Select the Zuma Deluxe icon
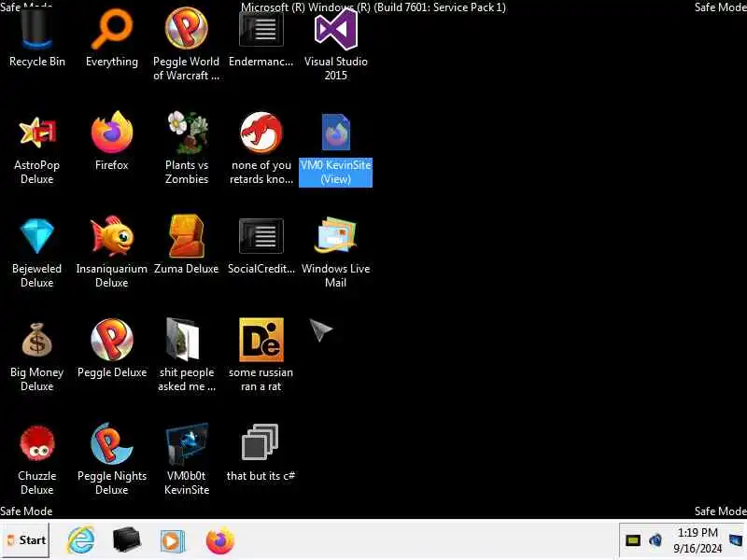The image size is (747, 560). click(x=187, y=236)
